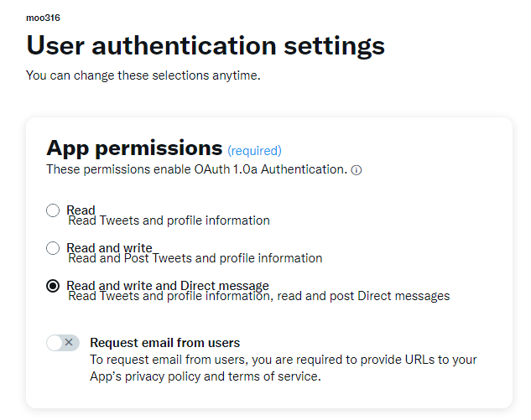The width and height of the screenshot is (531, 420).
Task: Click the User authentication settings heading
Action: point(206,45)
